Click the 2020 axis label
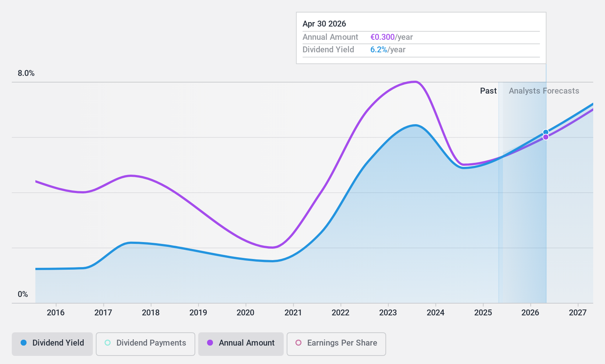The width and height of the screenshot is (605, 364). [x=245, y=313]
